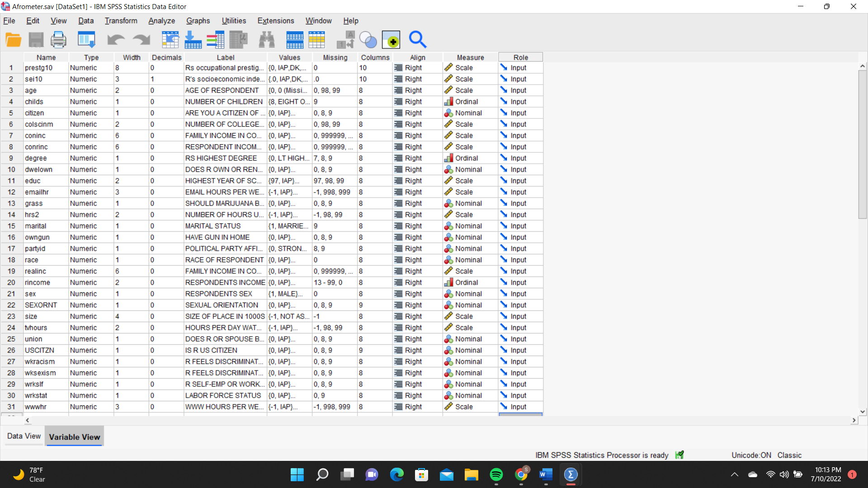Click the binoculars Find icon
This screenshot has height=488, width=868.
click(267, 40)
